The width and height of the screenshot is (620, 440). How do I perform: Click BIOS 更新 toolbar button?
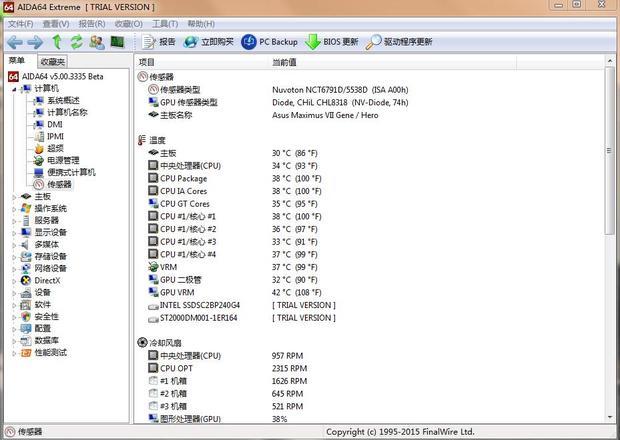(x=331, y=42)
